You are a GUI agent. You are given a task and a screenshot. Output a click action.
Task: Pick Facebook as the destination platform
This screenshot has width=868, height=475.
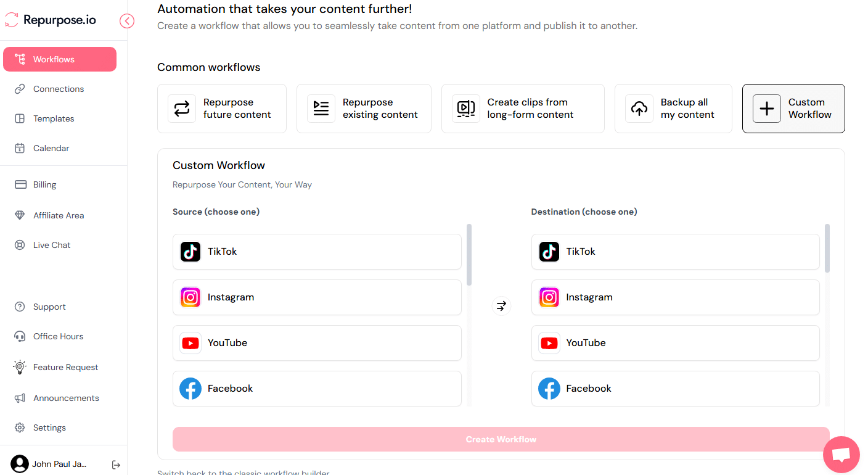676,389
